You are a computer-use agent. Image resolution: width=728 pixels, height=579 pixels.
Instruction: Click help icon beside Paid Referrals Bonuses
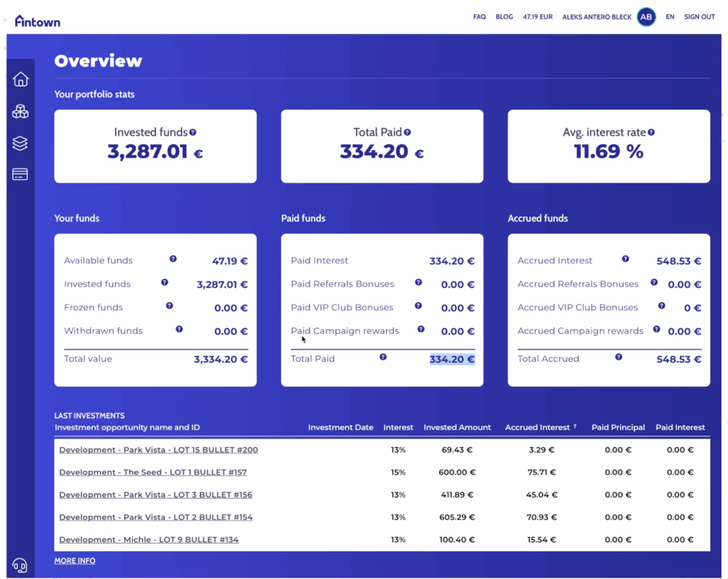tap(418, 283)
